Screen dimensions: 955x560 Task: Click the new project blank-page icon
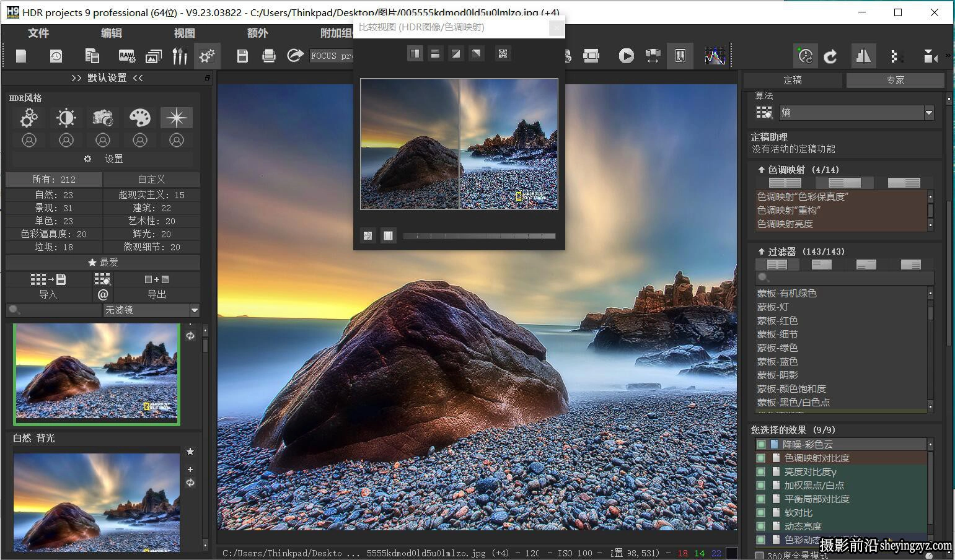(x=21, y=56)
